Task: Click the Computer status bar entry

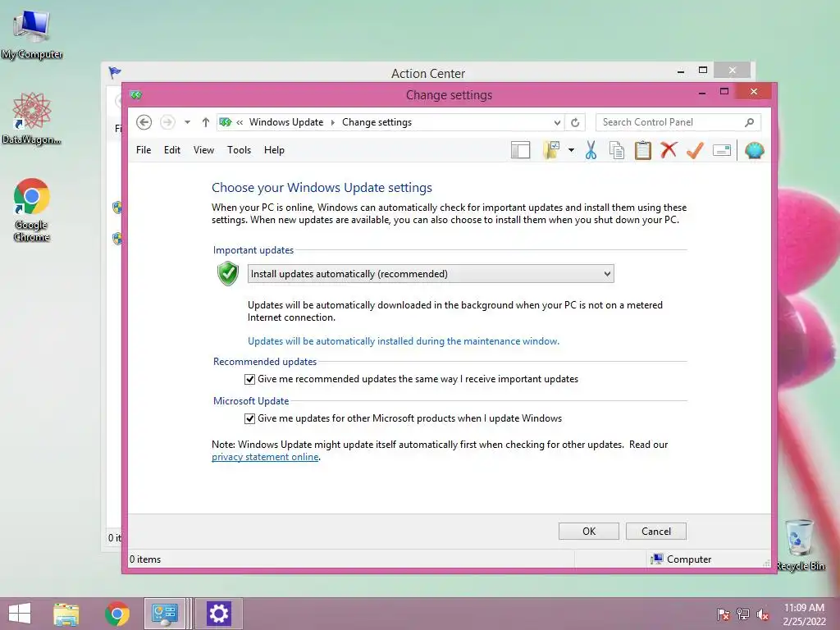Action: pyautogui.click(x=681, y=559)
